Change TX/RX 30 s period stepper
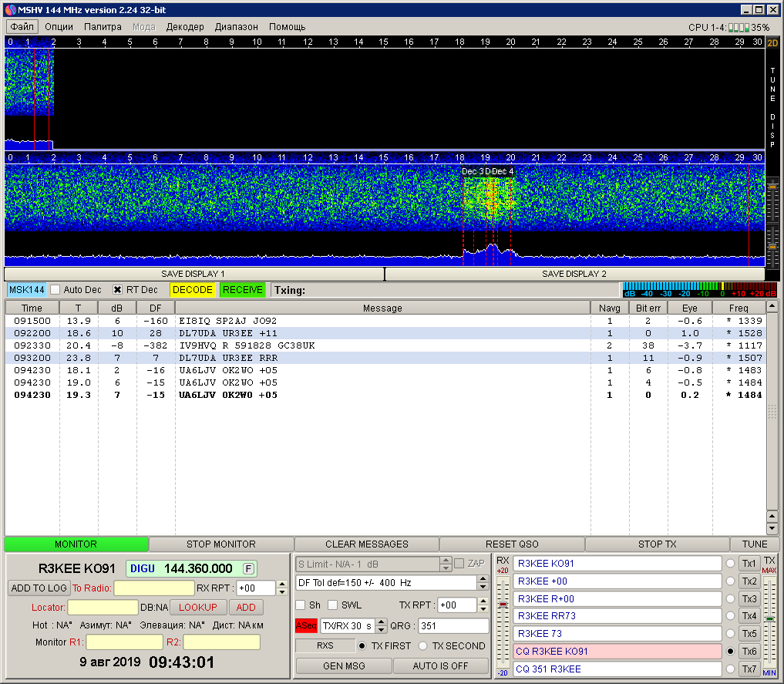 (381, 625)
